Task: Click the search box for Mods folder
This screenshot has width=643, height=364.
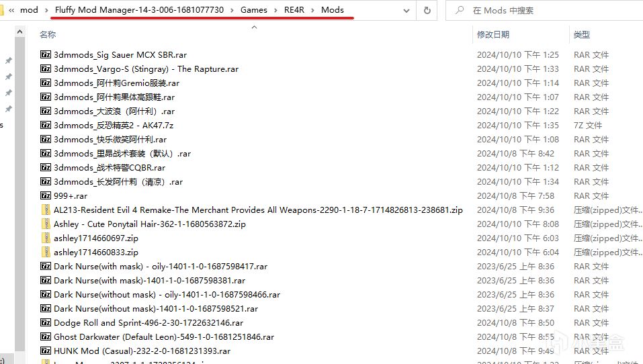Action: coord(546,10)
